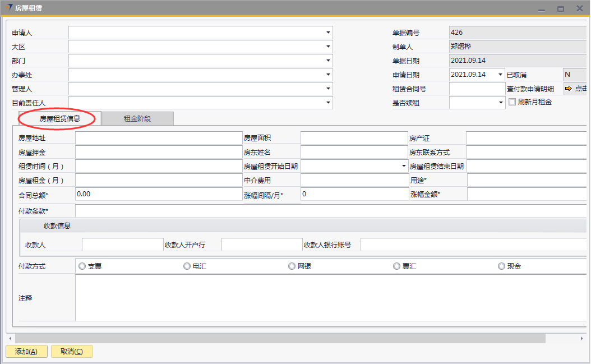Click into the 租赁合同号 text field
Image resolution: width=591 pixels, height=364 pixels.
click(477, 89)
